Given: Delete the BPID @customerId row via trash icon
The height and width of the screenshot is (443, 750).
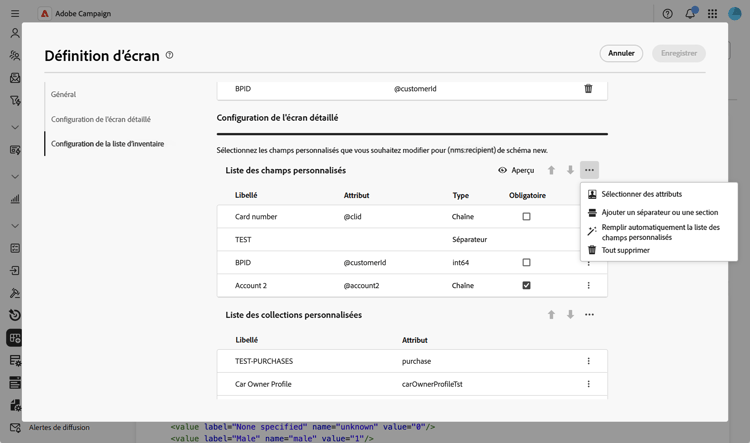Looking at the screenshot, I should click(x=588, y=89).
